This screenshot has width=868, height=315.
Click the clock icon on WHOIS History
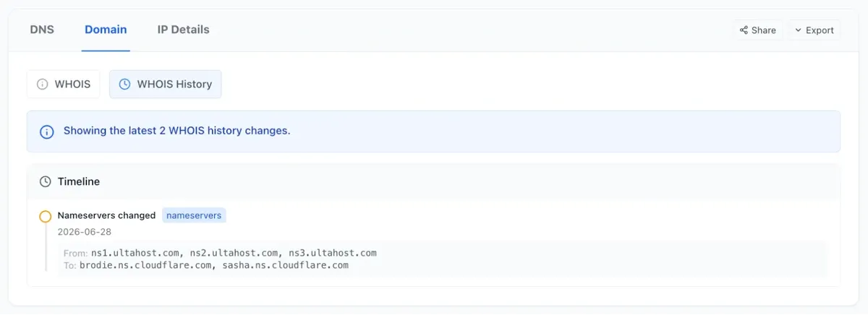coord(124,84)
